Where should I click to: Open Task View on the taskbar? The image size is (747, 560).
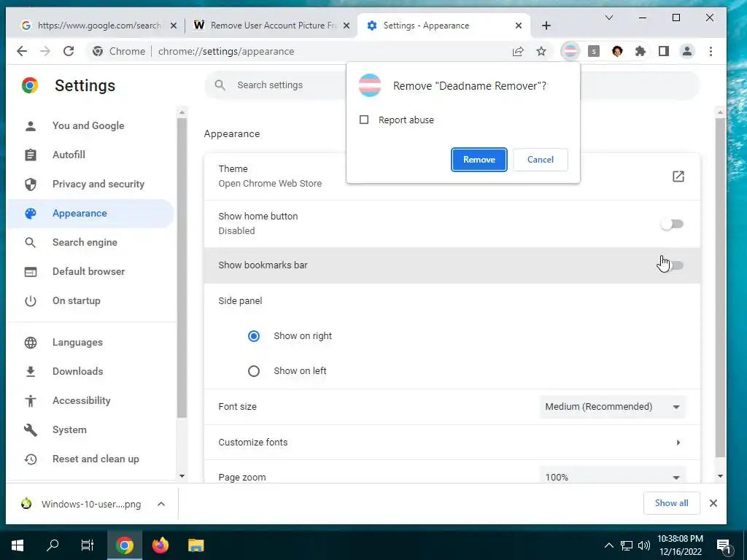point(88,545)
